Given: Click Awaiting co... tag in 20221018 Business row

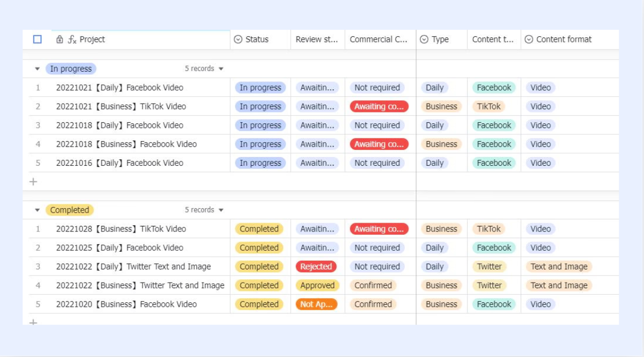Looking at the screenshot, I should 379,144.
